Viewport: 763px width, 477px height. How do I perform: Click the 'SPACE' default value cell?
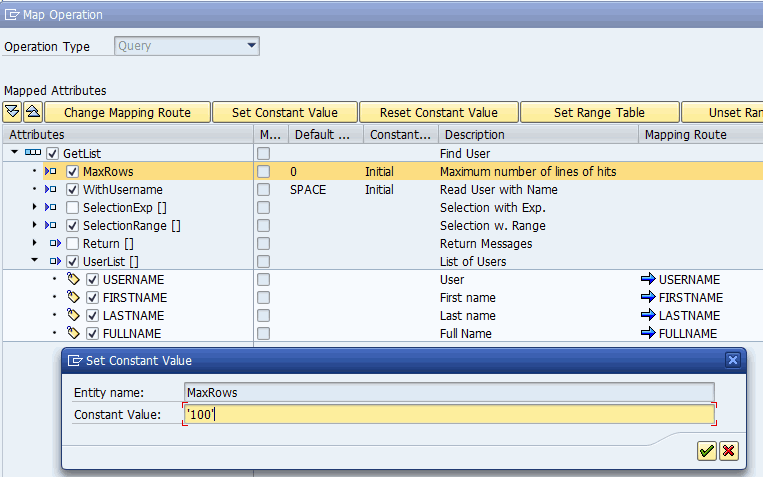tap(308, 190)
